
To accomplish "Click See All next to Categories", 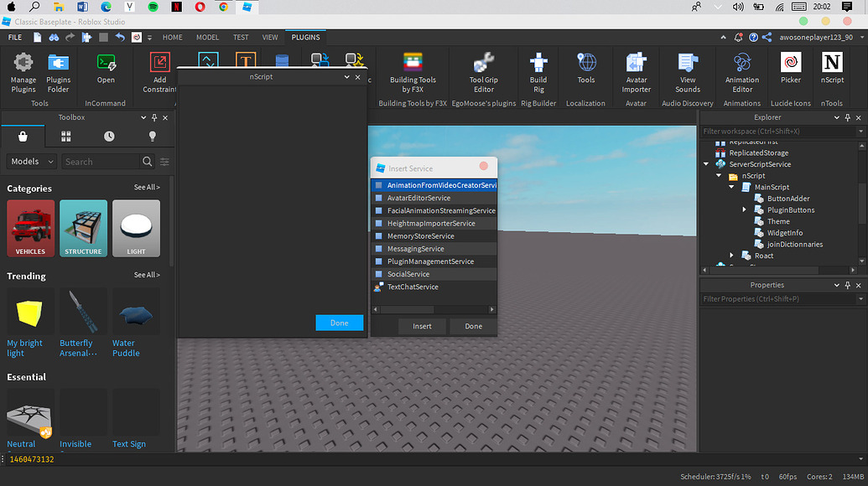I will [147, 188].
